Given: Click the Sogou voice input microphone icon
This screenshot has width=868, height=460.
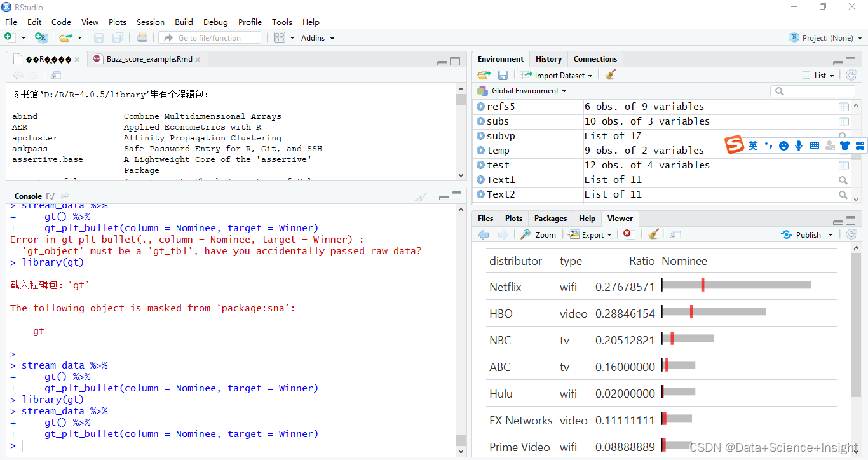Looking at the screenshot, I should (x=799, y=145).
